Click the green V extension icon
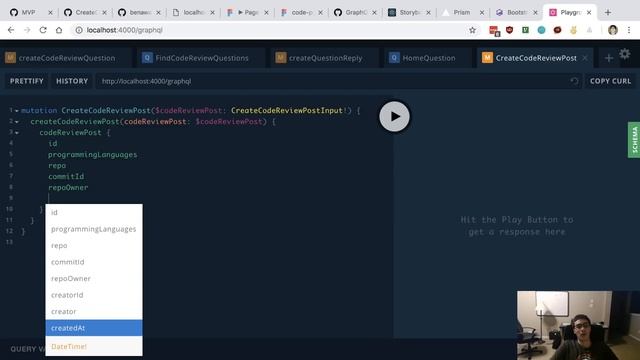 (525, 30)
